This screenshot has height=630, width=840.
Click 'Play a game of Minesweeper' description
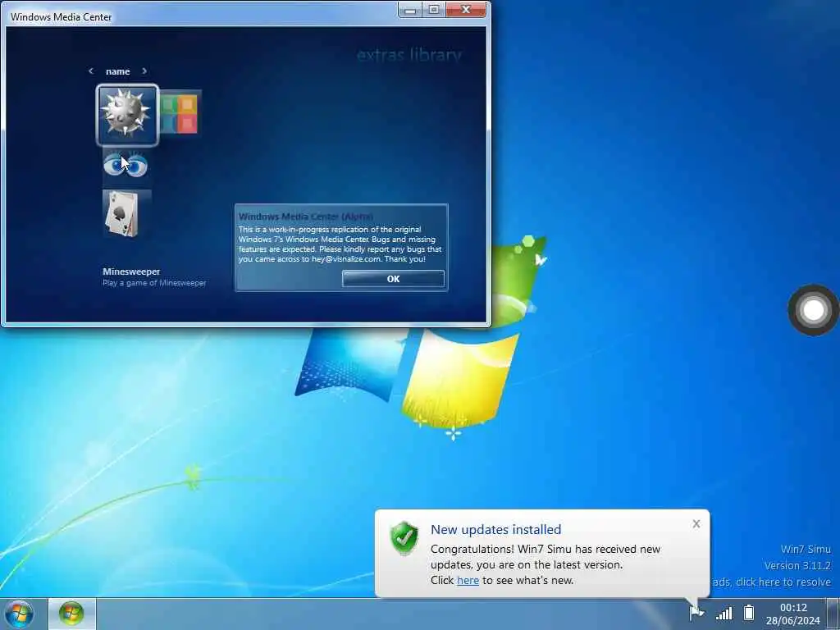click(154, 283)
